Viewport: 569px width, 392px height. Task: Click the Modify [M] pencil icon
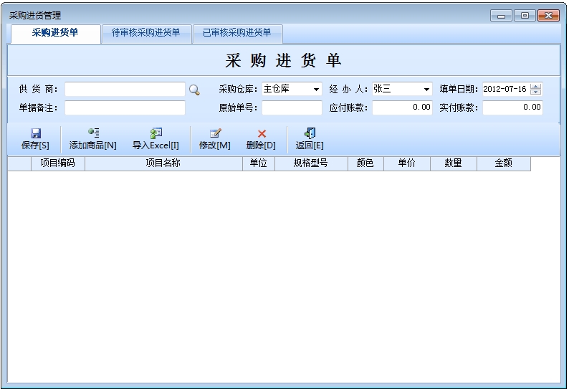215,133
